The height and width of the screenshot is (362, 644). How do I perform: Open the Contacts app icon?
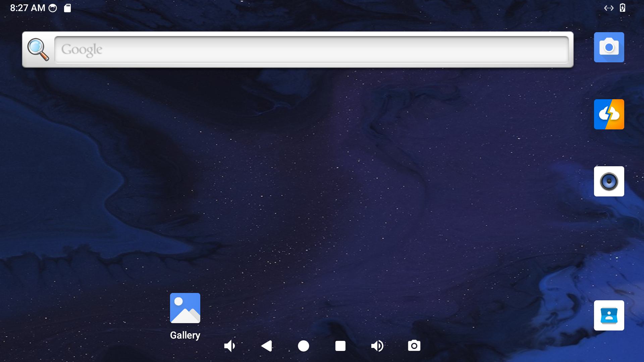(609, 315)
